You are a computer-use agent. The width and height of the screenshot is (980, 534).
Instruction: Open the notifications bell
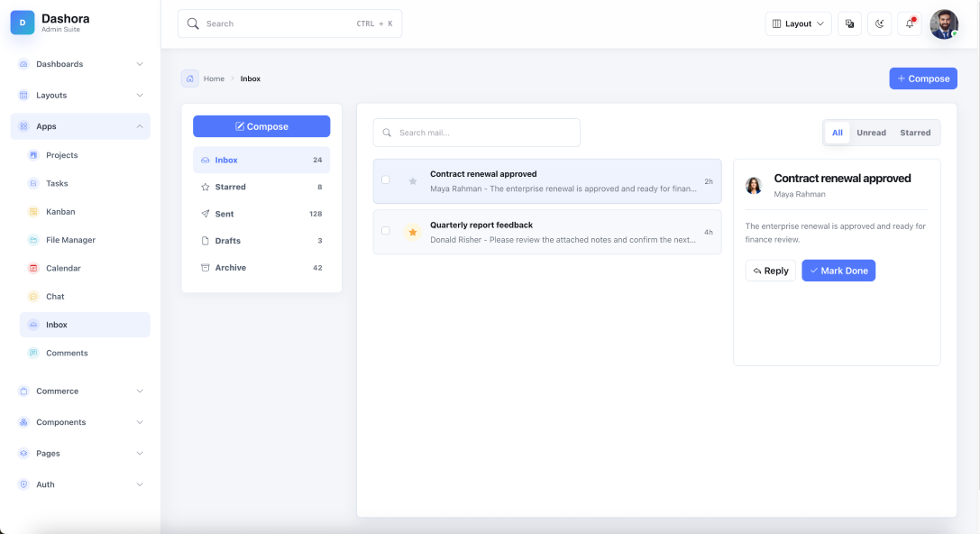point(910,23)
